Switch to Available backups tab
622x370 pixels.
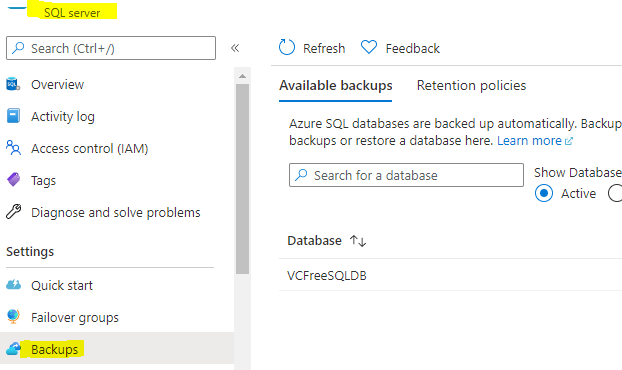pyautogui.click(x=336, y=85)
